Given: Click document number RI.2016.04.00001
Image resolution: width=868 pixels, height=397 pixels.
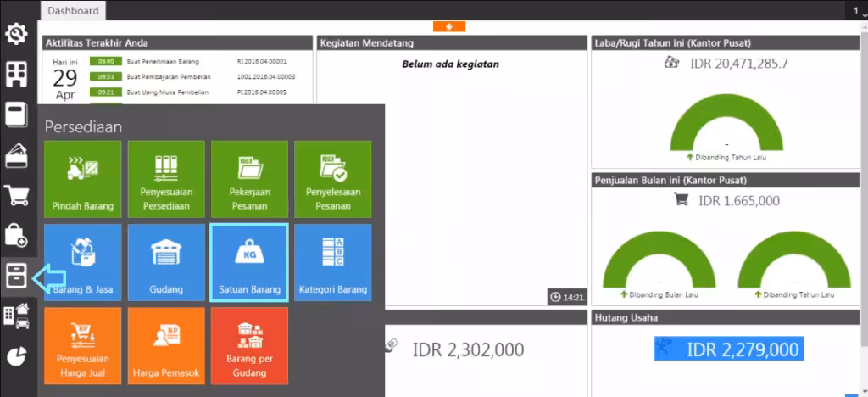Looking at the screenshot, I should click(x=262, y=61).
